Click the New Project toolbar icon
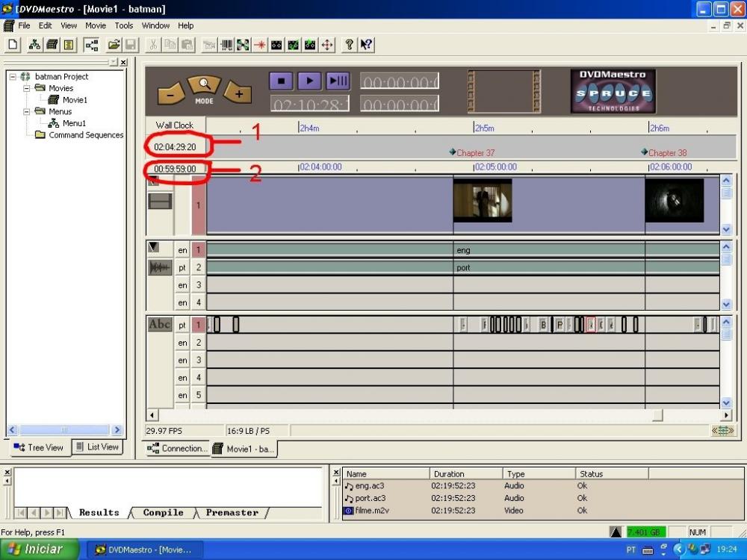The height and width of the screenshot is (560, 747). click(13, 45)
